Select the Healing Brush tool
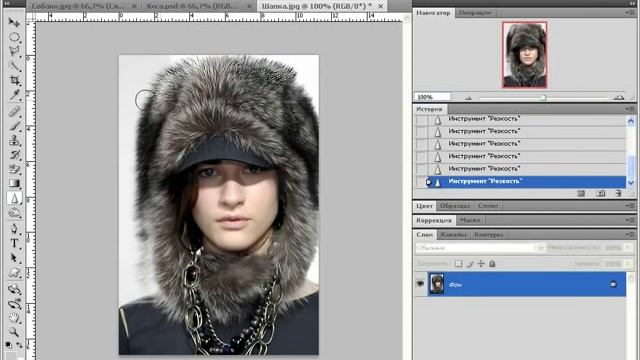Viewport: 640px width, 360px height. 14,111
